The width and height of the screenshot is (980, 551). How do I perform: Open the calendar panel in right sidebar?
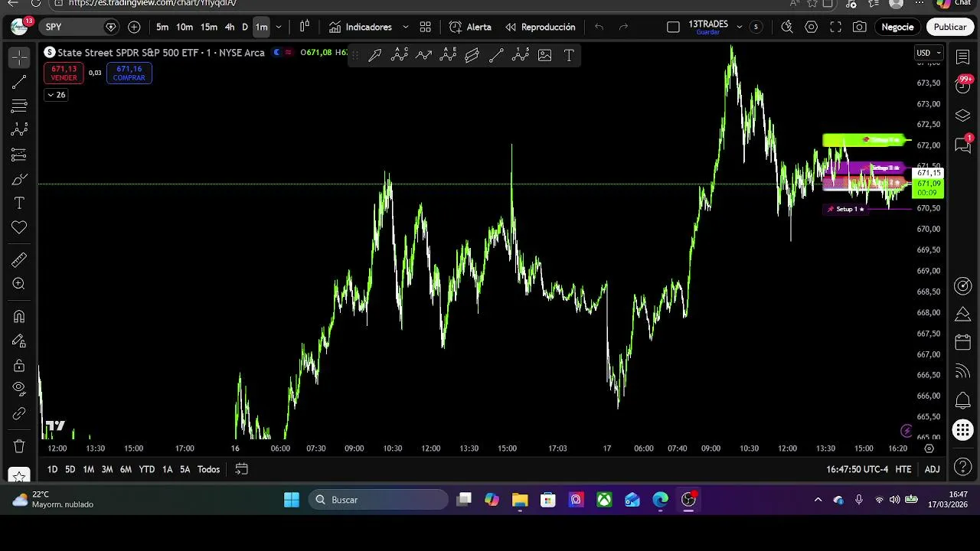[963, 342]
